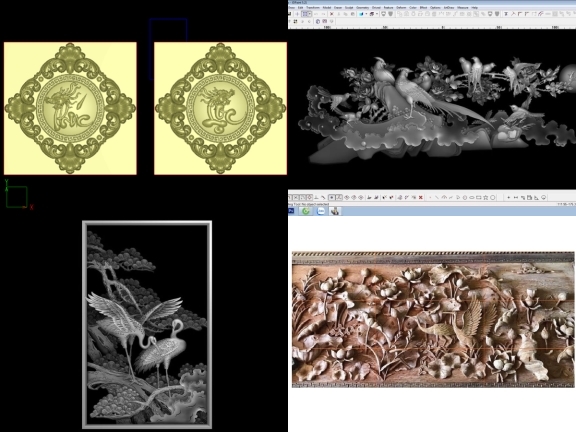Open the Help menu
Image resolution: width=576 pixels, height=432 pixels.
[x=474, y=7]
